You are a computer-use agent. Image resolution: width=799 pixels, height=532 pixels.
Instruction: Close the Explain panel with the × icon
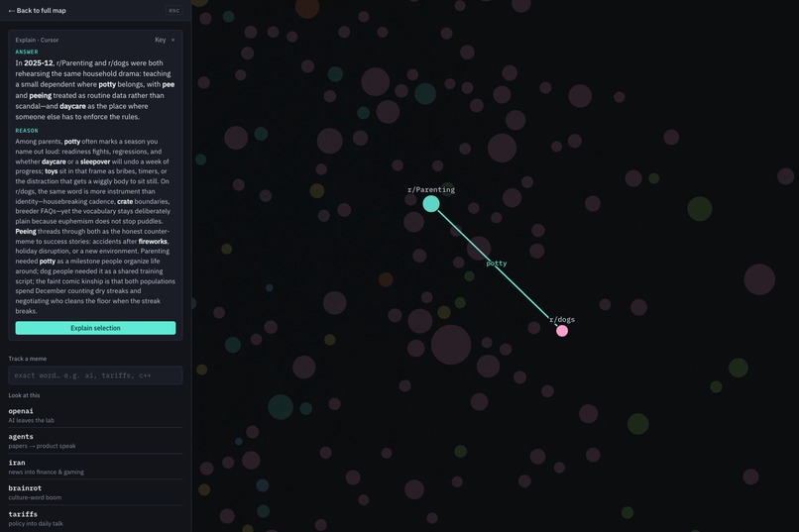pos(172,40)
